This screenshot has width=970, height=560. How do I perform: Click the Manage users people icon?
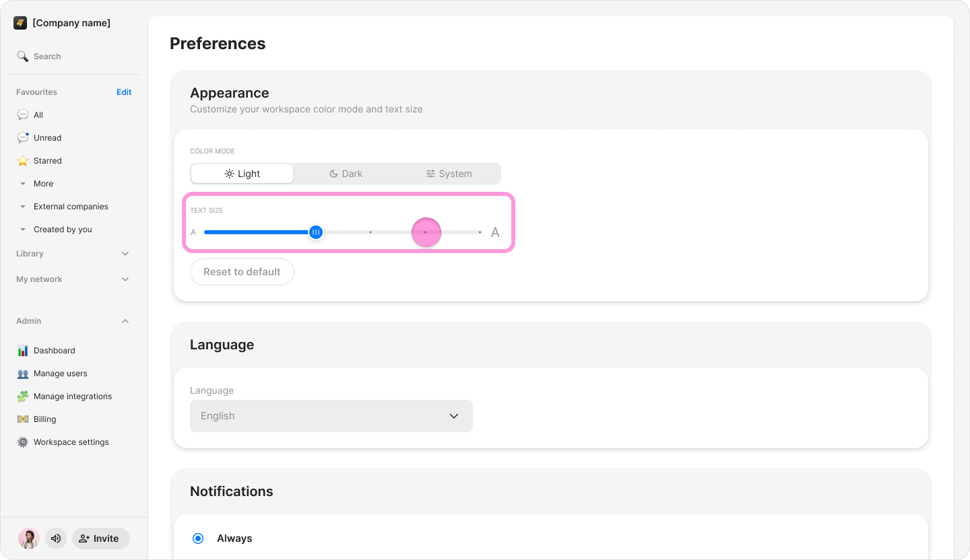point(23,374)
